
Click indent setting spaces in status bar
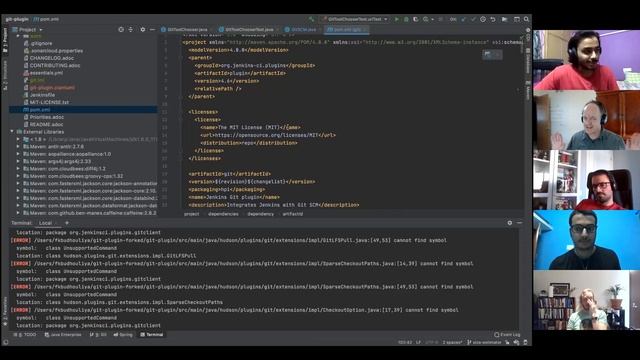point(452,342)
